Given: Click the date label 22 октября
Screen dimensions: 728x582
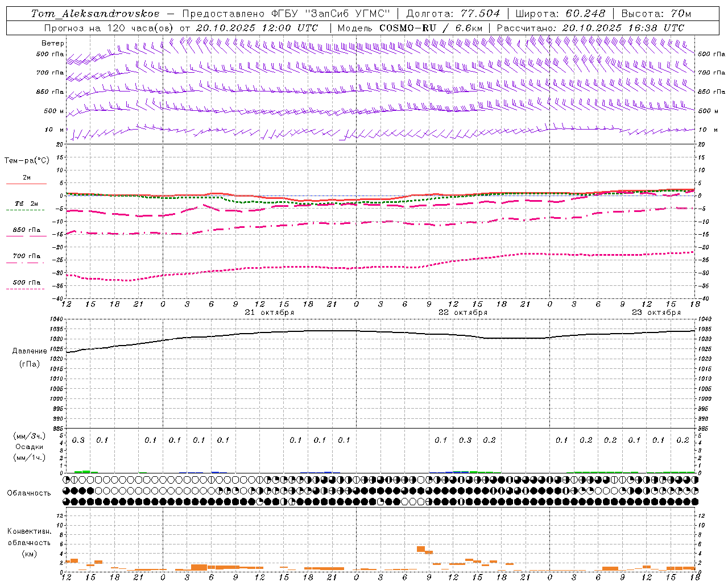Looking at the screenshot, I should pyautogui.click(x=463, y=312).
